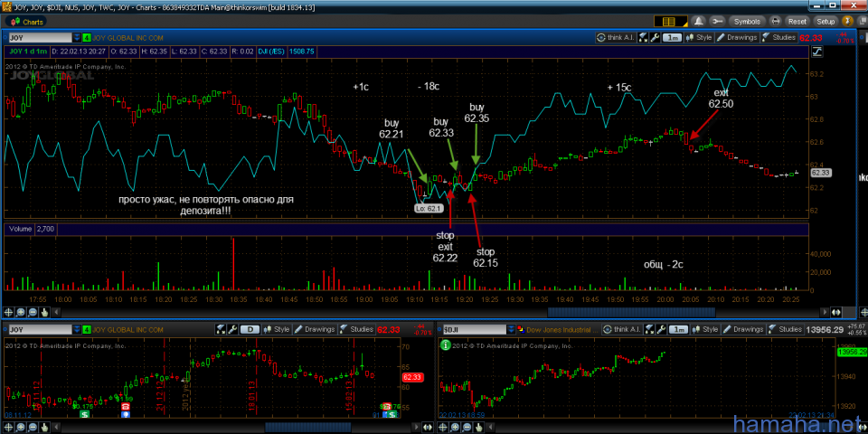Select the main chart pan hand tool
This screenshot has height=434, width=868.
[44, 312]
